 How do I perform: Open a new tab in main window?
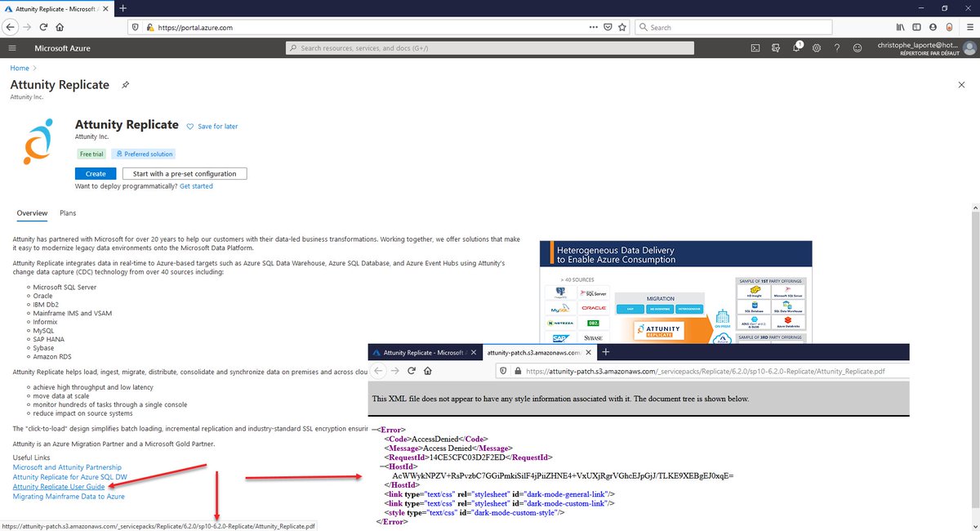click(122, 7)
